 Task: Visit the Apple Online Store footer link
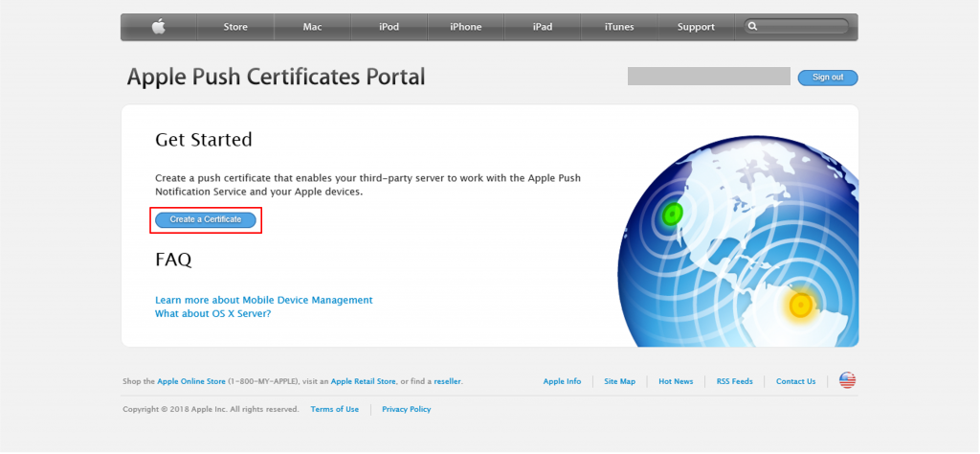(191, 381)
